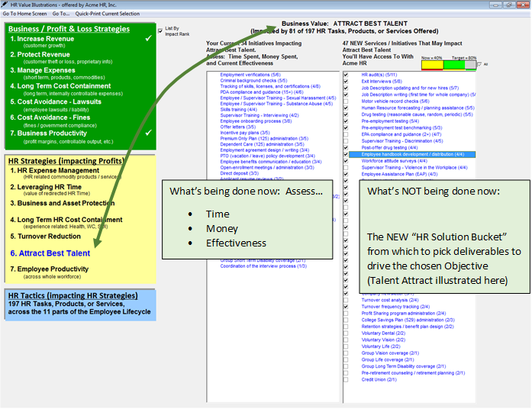Select Attract Best Talent HR strategy
Viewport: 532px width, 409px height.
[50, 253]
